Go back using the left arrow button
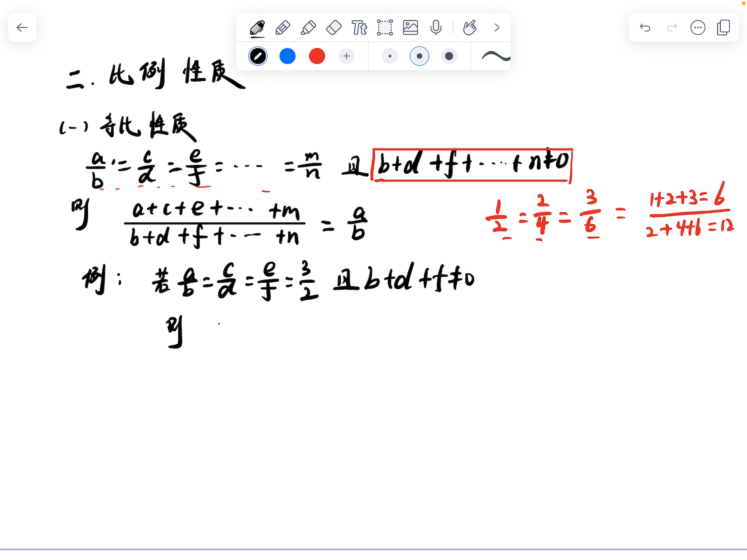Image resolution: width=747 pixels, height=560 pixels. click(x=22, y=28)
